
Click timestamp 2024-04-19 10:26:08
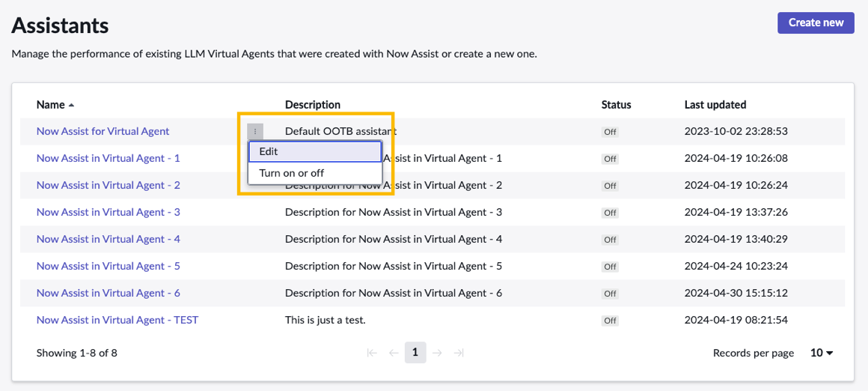[736, 158]
